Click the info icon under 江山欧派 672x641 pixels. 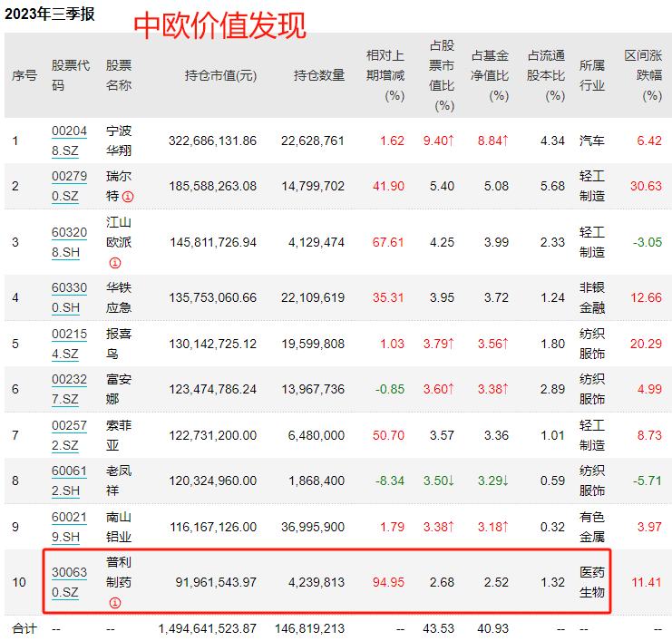pyautogui.click(x=115, y=263)
